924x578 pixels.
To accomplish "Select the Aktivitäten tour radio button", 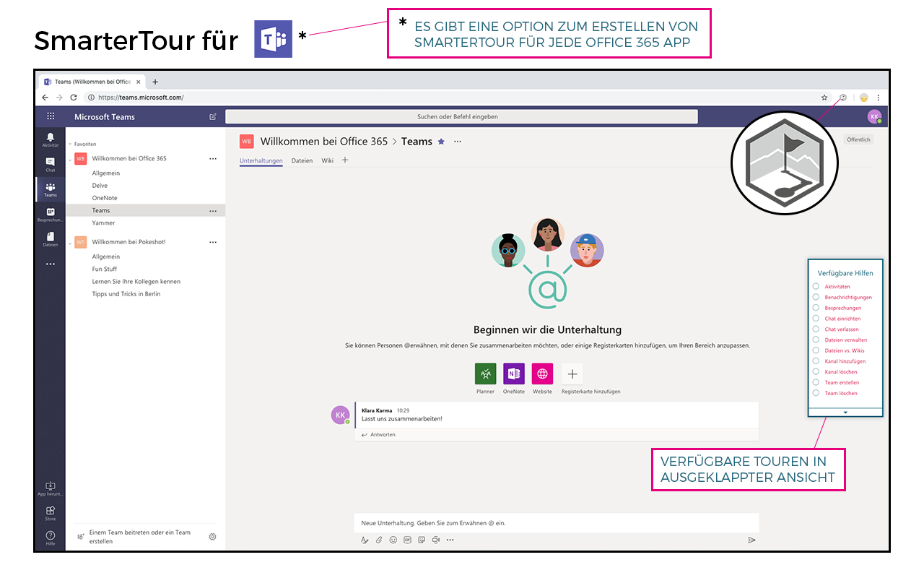I will tap(816, 287).
